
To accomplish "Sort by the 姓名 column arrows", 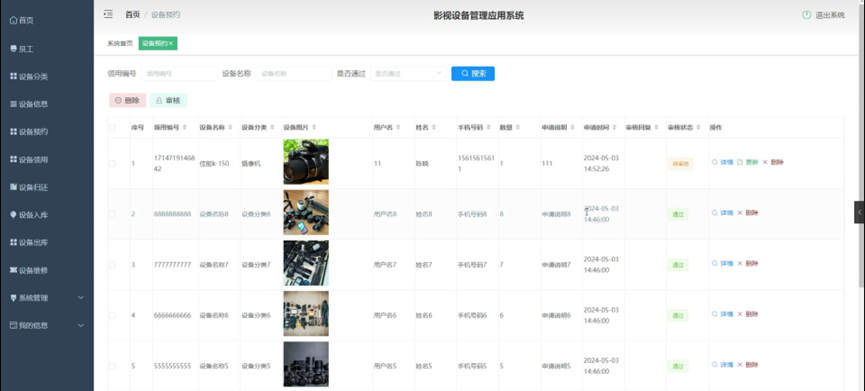I will 434,127.
